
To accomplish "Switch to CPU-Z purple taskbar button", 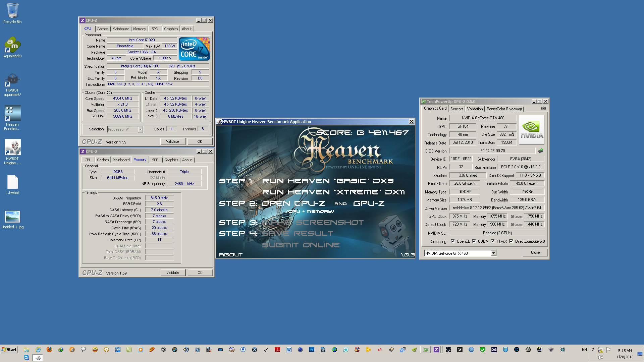I will (436, 350).
